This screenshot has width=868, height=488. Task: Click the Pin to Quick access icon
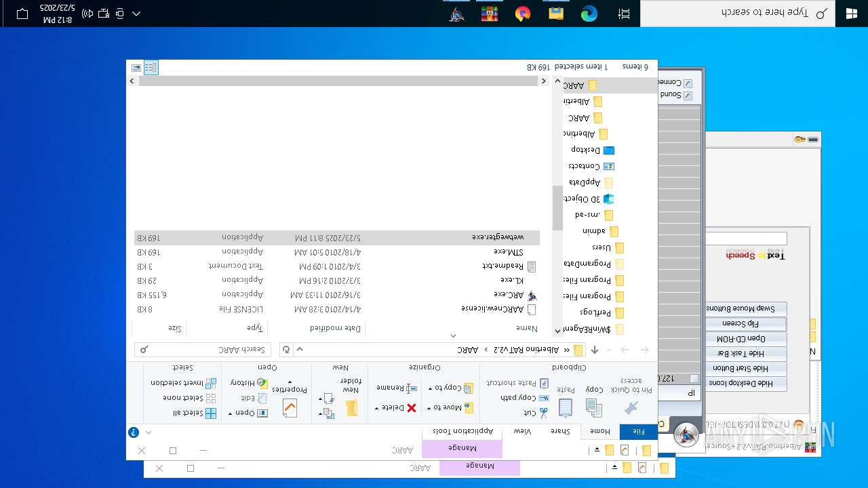[x=631, y=407]
